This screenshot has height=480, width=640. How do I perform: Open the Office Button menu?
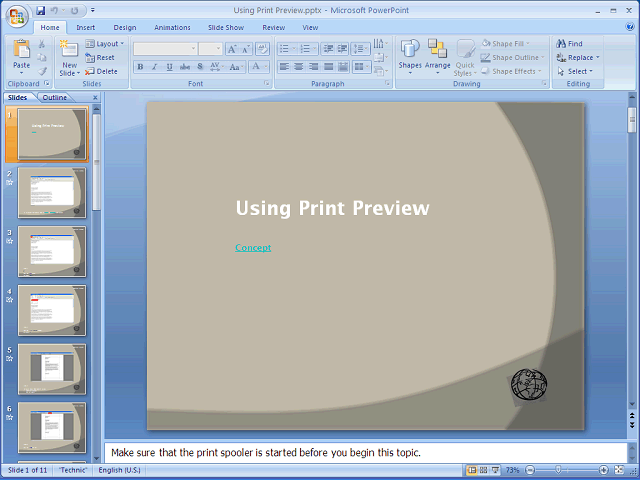pyautogui.click(x=17, y=16)
